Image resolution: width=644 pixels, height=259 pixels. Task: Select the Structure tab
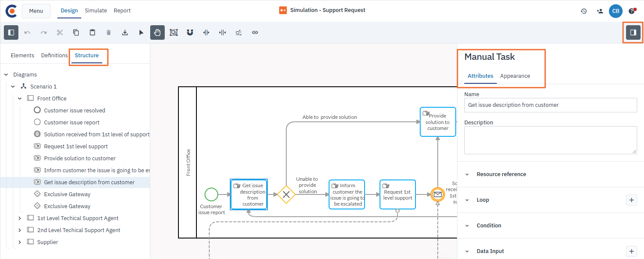(x=87, y=56)
